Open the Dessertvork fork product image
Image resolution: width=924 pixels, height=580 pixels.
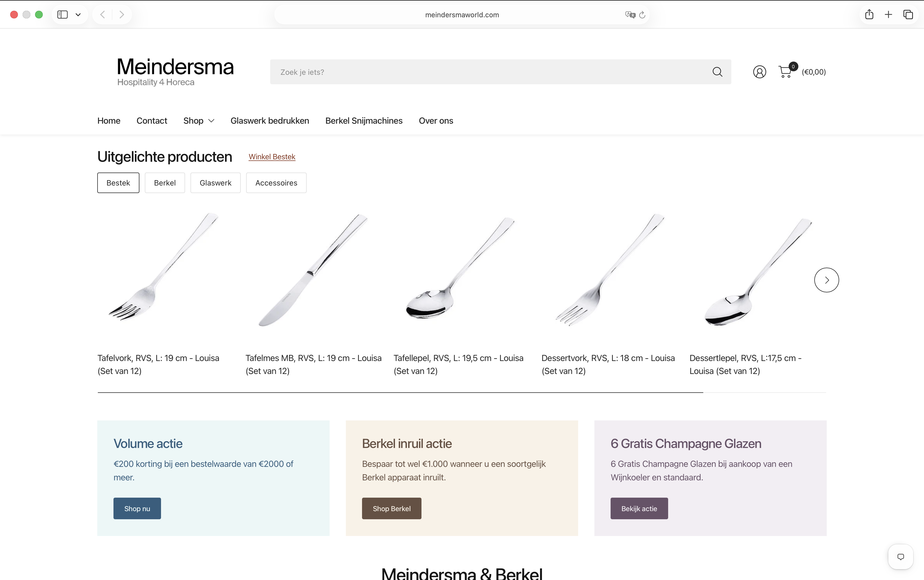tap(610, 270)
